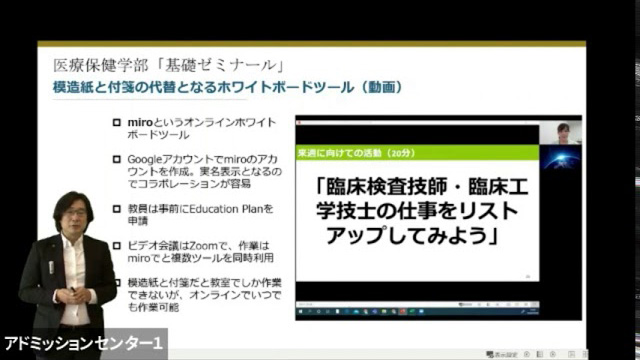Advance to next slide using right arrow icon
Viewport: 640px width, 360px height.
click(553, 354)
